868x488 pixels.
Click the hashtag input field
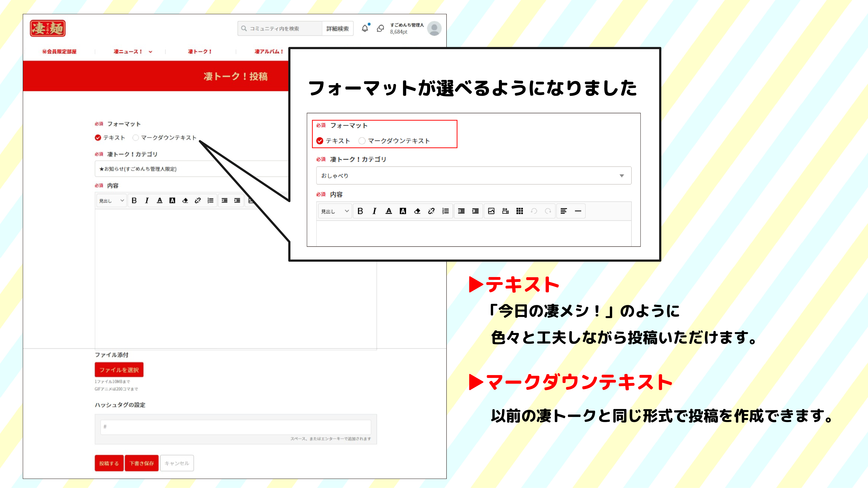tap(236, 427)
